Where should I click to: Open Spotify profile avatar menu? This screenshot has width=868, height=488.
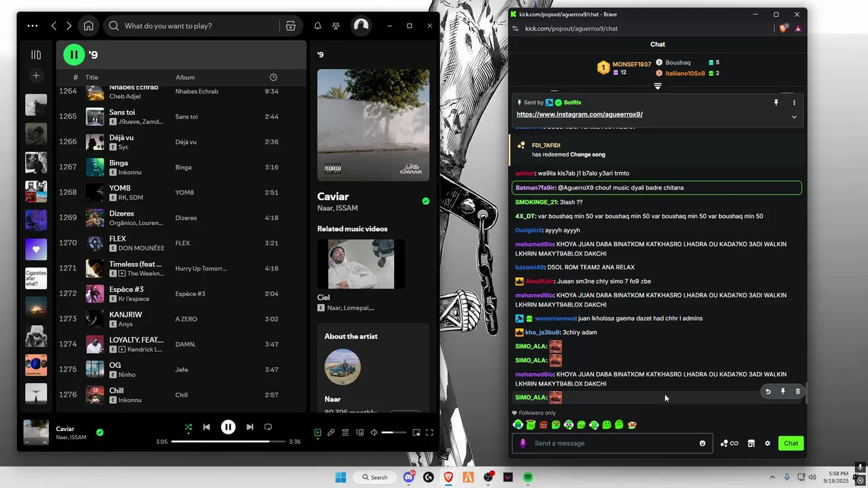[361, 26]
